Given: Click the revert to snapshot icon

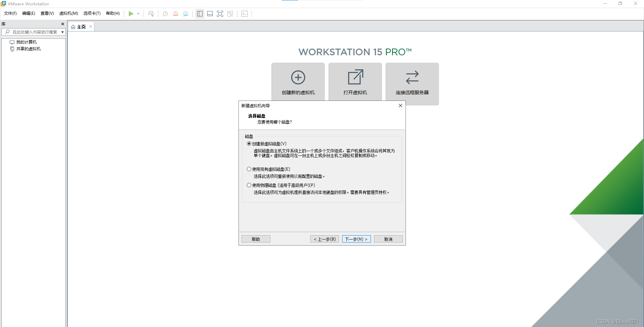Looking at the screenshot, I should coord(175,14).
